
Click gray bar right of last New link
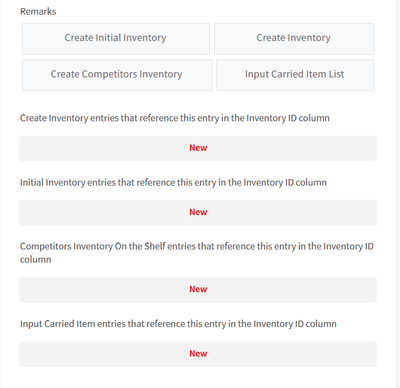[x=292, y=354]
